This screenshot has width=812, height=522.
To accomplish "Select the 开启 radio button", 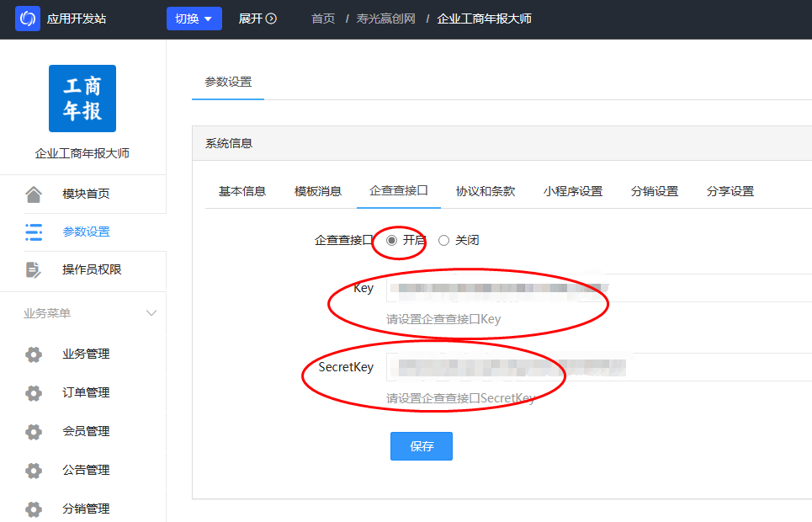I will tap(392, 240).
